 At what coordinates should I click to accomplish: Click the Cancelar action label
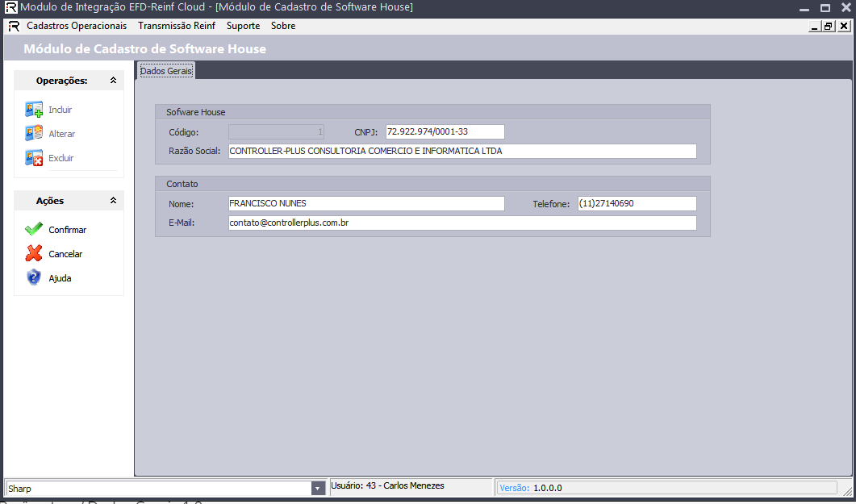(65, 254)
